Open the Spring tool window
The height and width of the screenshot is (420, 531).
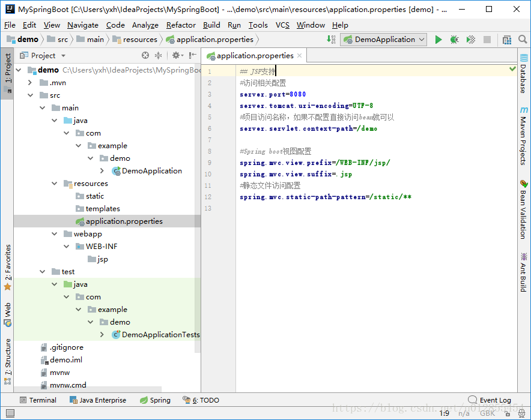coord(155,400)
